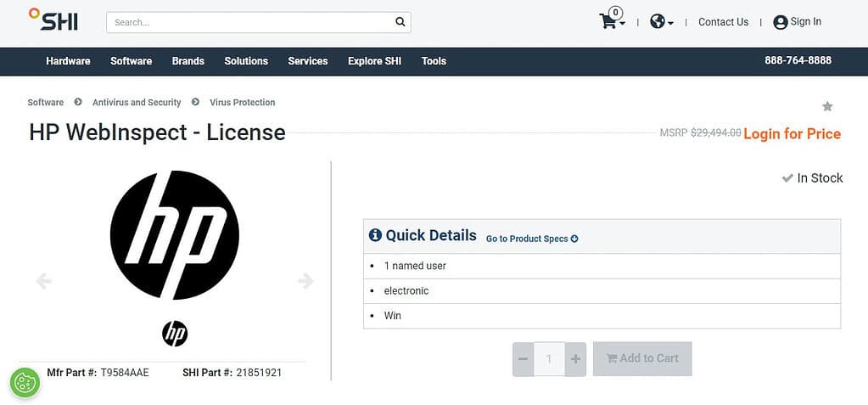Go to Product Specs link
The width and height of the screenshot is (868, 405).
532,239
